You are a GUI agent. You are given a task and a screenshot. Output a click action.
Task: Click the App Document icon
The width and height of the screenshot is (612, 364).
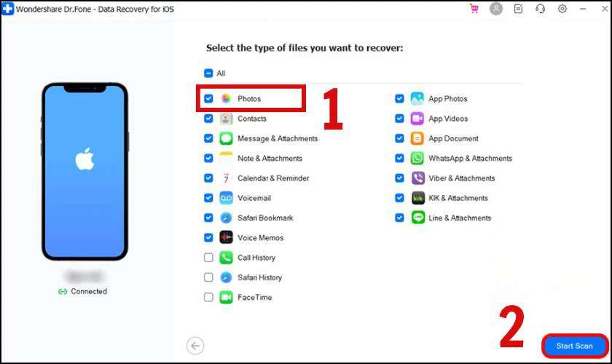click(x=417, y=138)
